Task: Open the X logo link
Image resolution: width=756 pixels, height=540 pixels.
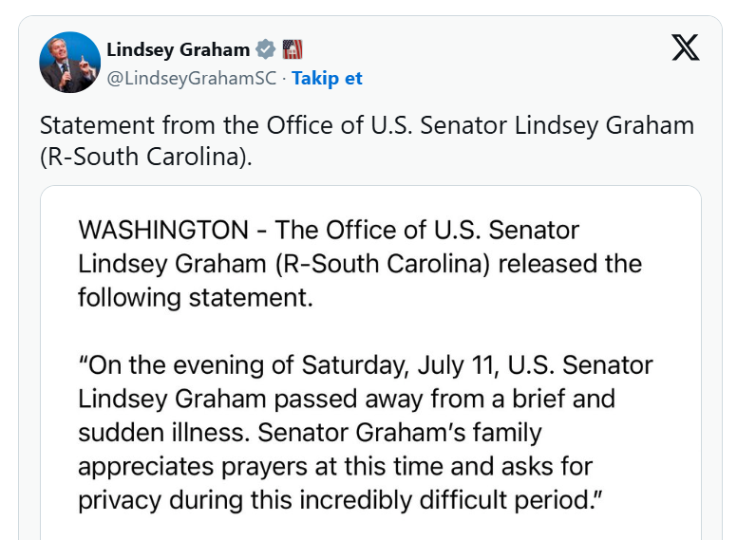Action: click(x=685, y=47)
